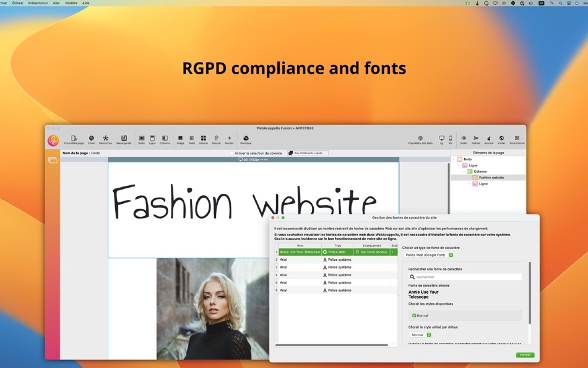
Task: Open Control Center in the macOS menu bar
Action: point(569,3)
